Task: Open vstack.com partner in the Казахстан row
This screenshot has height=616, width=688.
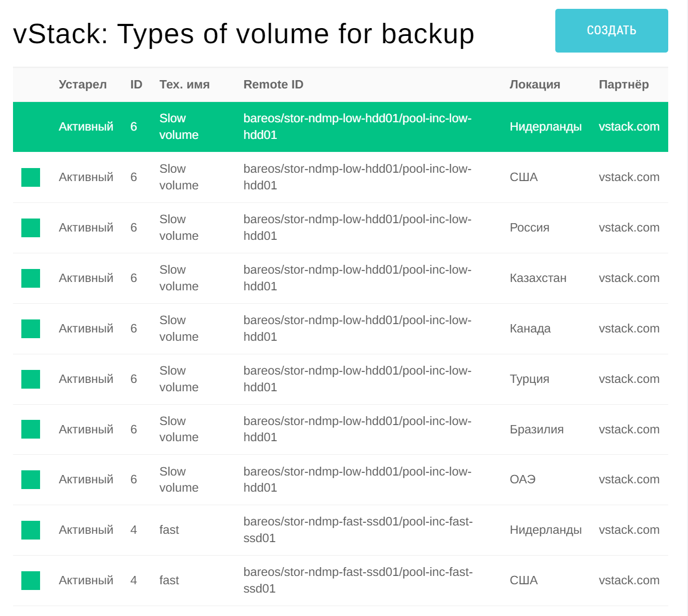Action: pos(629,278)
